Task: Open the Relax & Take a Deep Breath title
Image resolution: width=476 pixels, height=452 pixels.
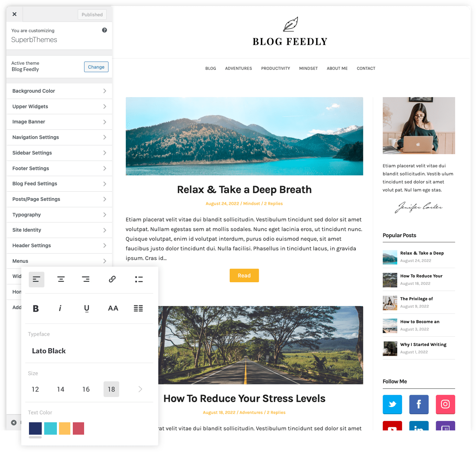Action: pyautogui.click(x=244, y=190)
